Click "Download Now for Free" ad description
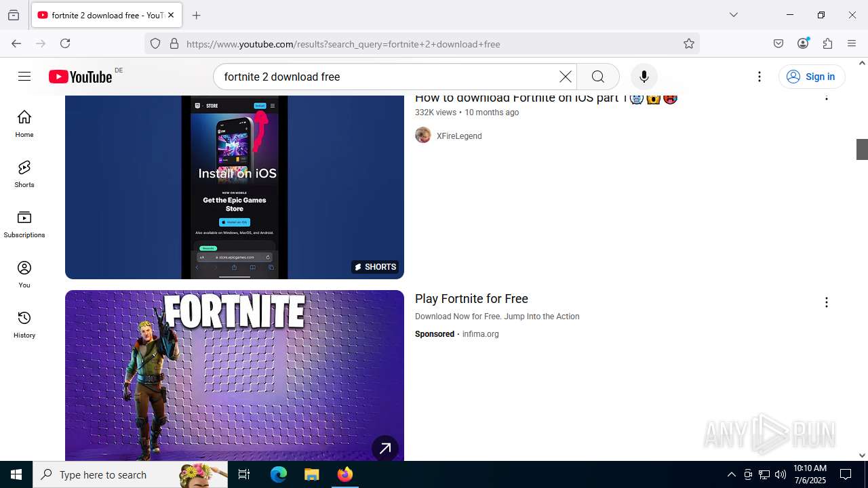This screenshot has width=868, height=488. pos(497,317)
